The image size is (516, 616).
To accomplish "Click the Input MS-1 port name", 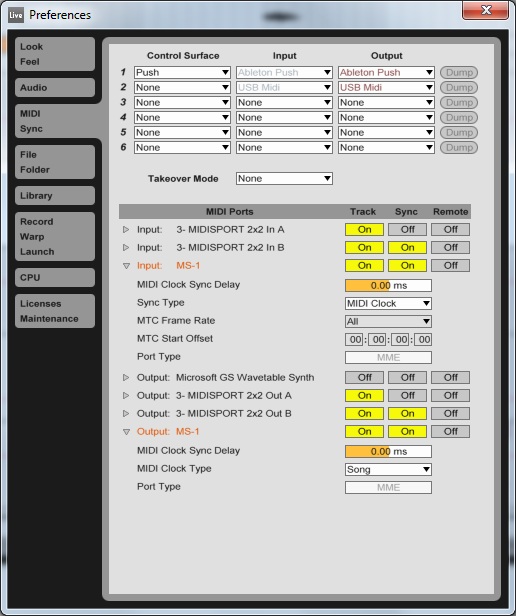I will click(x=188, y=266).
